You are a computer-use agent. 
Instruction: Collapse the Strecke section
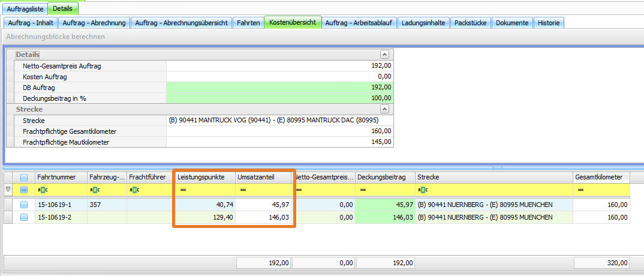pyautogui.click(x=384, y=109)
